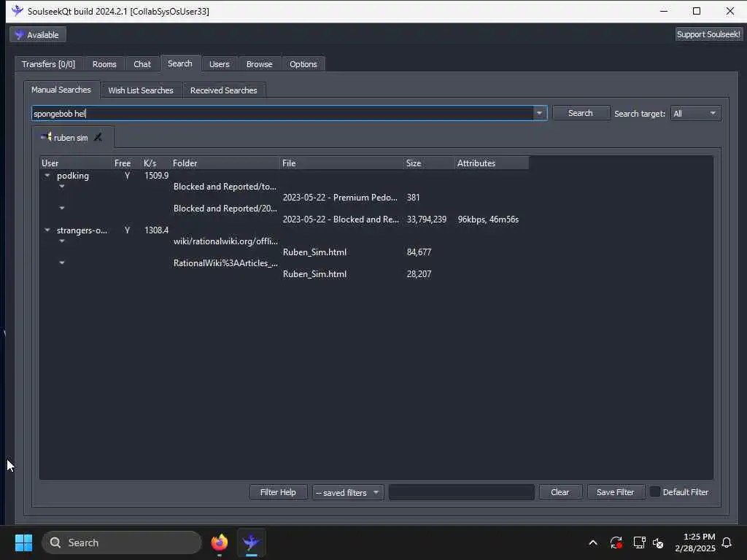Viewport: 747px width, 560px height.
Task: Click the ruben sim tab search icon
Action: pyautogui.click(x=46, y=137)
